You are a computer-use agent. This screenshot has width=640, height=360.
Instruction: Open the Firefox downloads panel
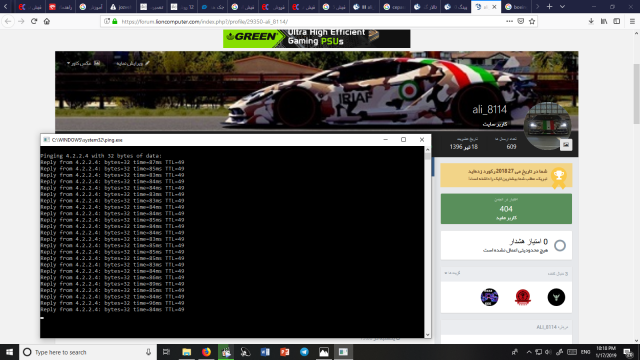click(x=591, y=21)
